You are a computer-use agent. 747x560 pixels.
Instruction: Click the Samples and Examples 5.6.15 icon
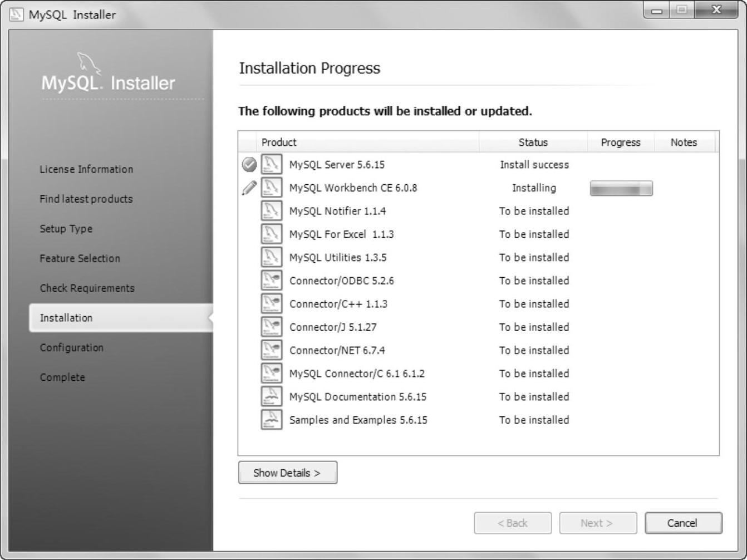click(x=271, y=420)
